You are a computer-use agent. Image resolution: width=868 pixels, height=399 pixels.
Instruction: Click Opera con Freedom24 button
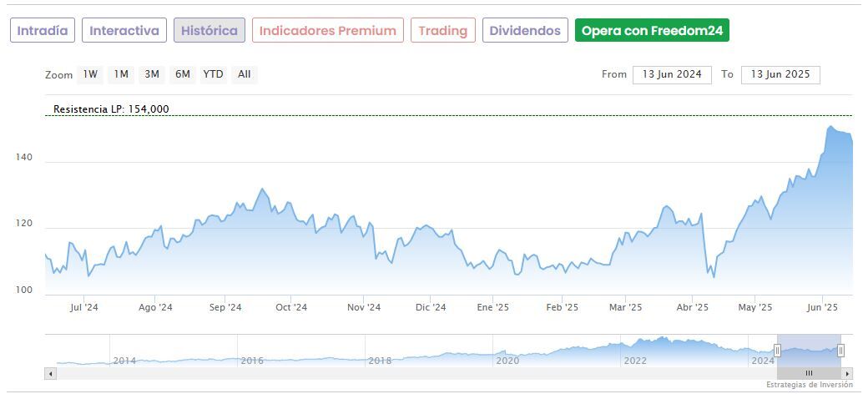pyautogui.click(x=653, y=31)
